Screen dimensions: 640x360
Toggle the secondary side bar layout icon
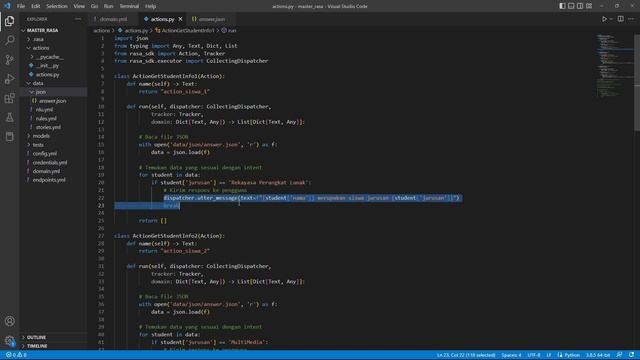point(580,6)
